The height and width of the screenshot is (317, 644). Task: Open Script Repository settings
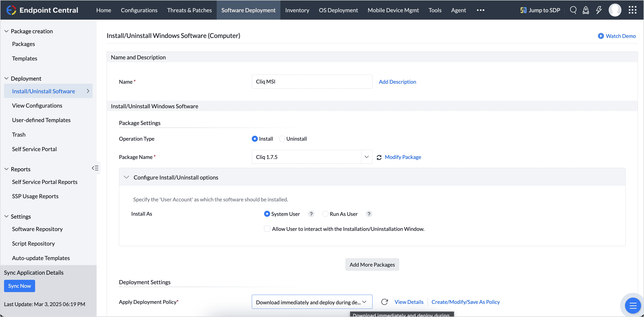point(33,244)
